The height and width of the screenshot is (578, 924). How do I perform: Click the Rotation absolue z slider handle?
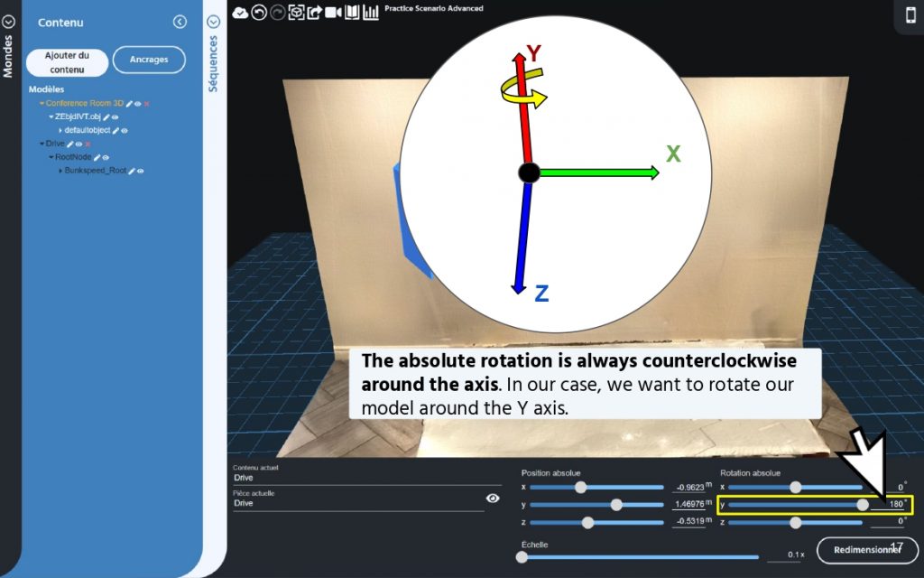click(x=796, y=523)
